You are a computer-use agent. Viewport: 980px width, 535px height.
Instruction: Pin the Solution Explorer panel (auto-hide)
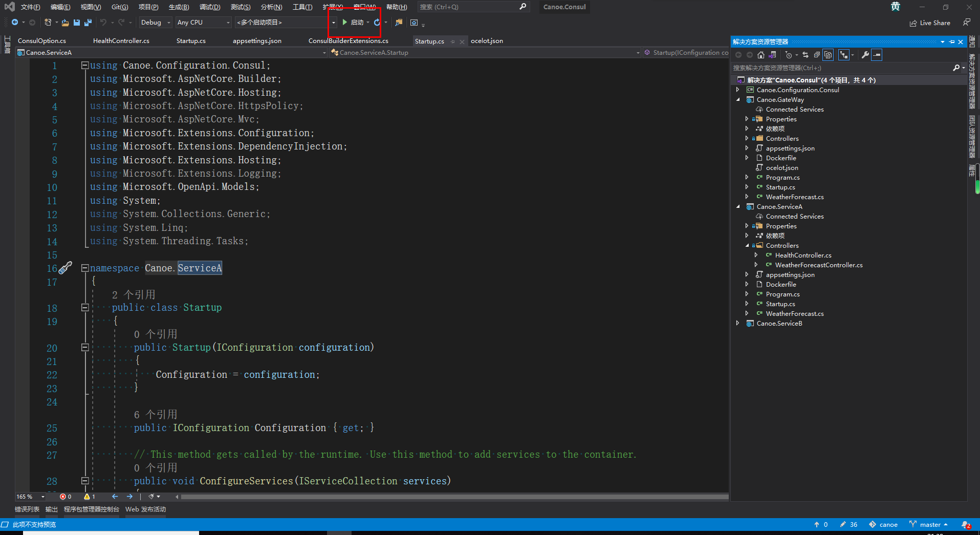(952, 42)
